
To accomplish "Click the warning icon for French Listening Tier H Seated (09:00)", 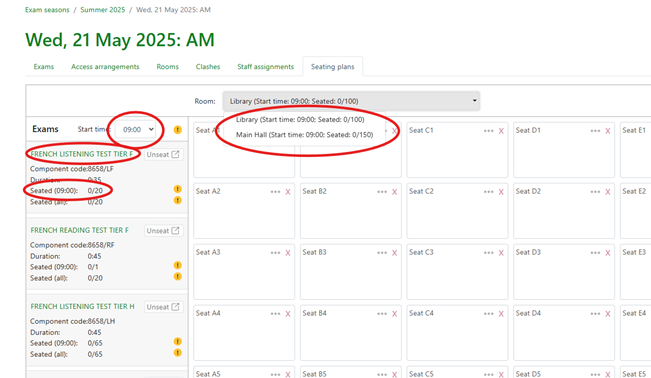I will [x=178, y=341].
